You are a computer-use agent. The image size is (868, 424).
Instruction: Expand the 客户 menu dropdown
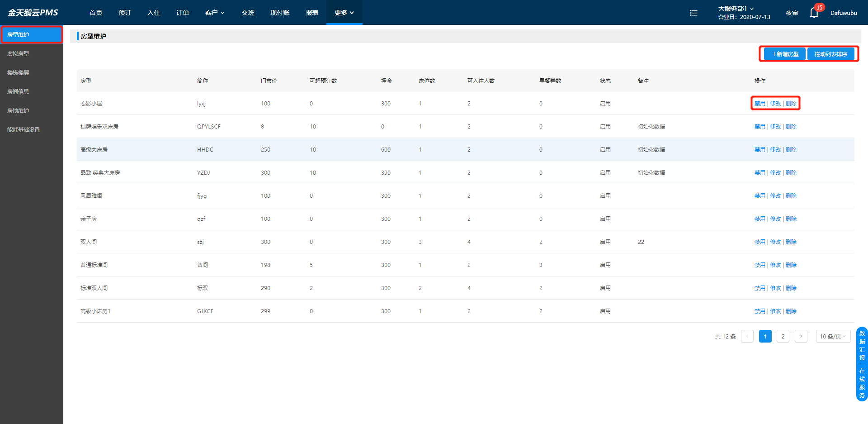tap(215, 13)
